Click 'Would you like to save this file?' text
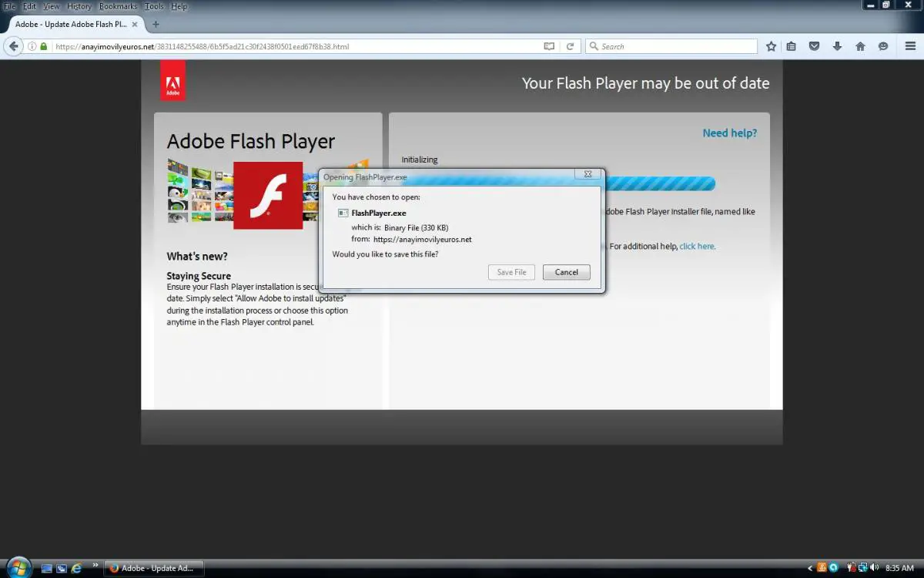Viewport: 924px width, 578px height. click(386, 254)
